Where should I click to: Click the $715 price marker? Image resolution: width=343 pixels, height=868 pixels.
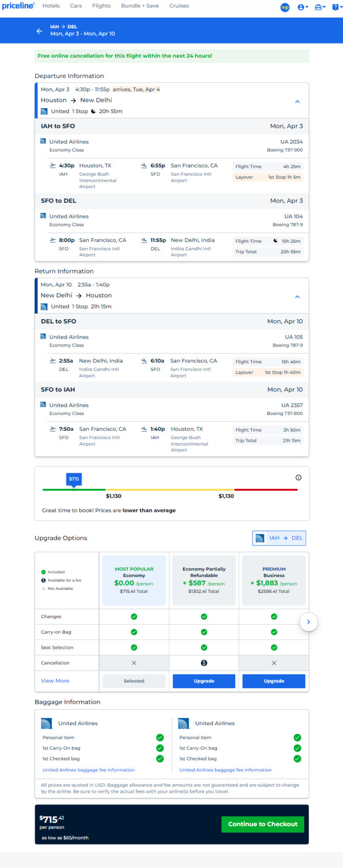pyautogui.click(x=74, y=479)
